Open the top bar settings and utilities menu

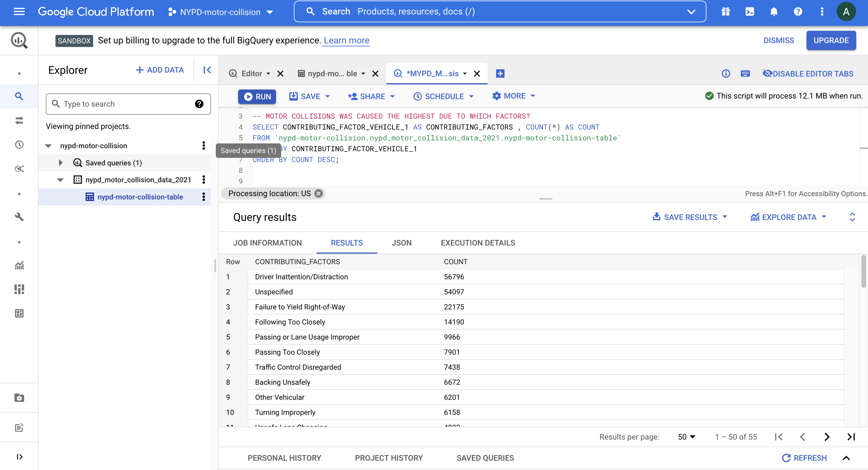click(x=822, y=12)
